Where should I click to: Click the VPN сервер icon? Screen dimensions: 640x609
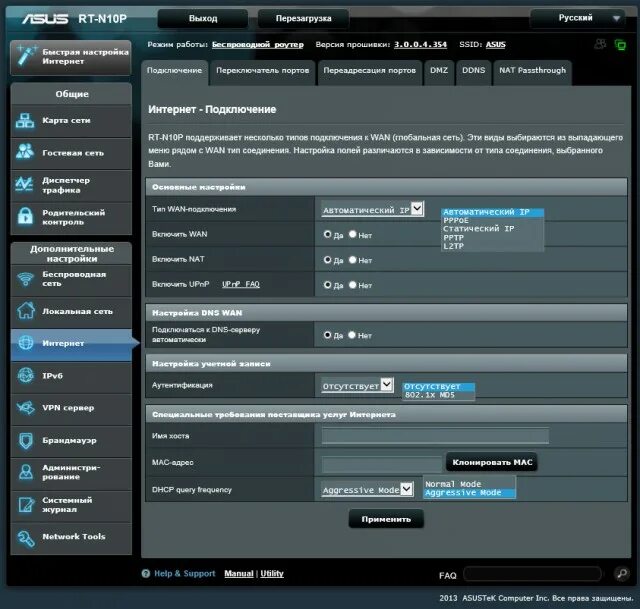click(26, 407)
